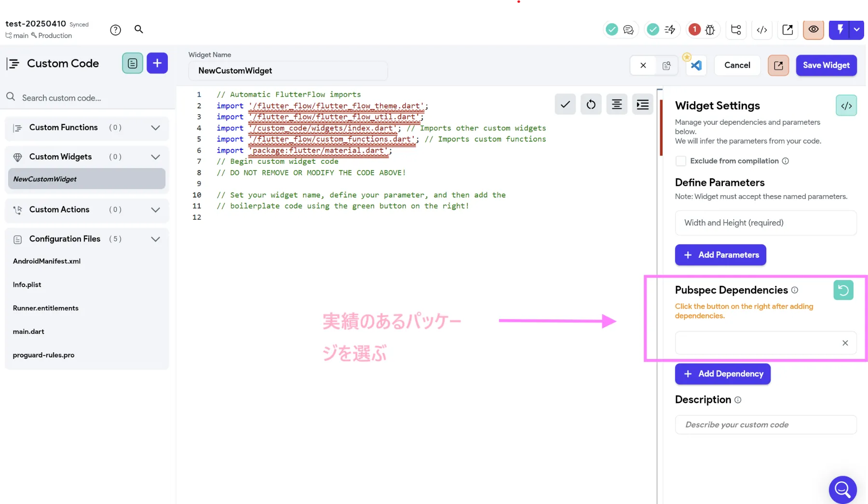Click info icon beside Pubspec Dependencies

795,290
